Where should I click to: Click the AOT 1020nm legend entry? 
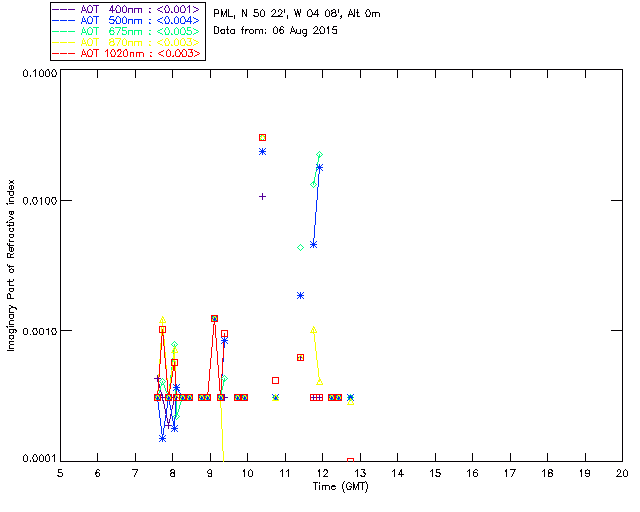pos(127,53)
